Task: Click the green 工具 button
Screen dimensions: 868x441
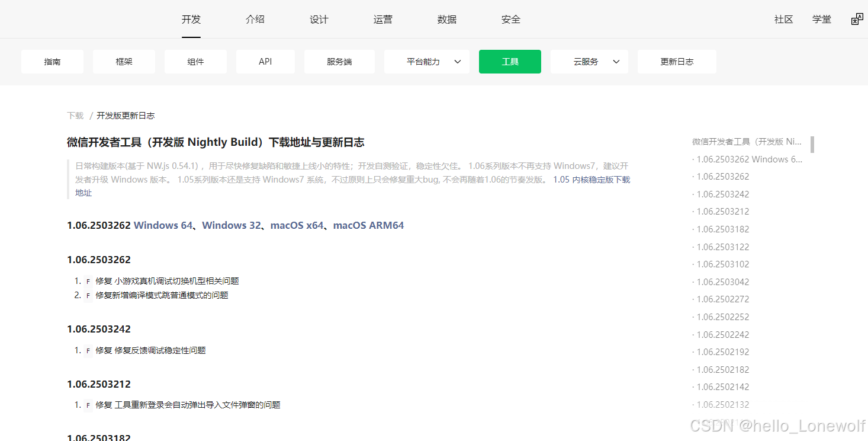Action: point(510,62)
